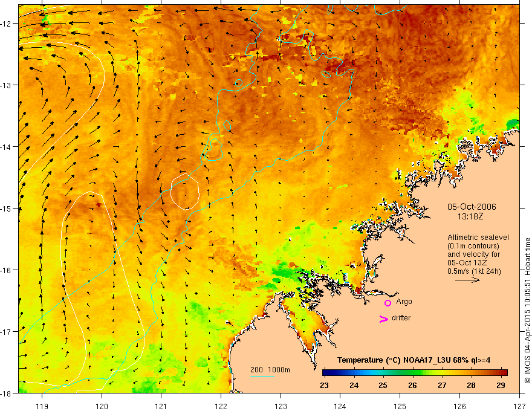Screen dimensions: 532x411
Task: Click the 23 value on temperature scale
Action: (x=324, y=385)
